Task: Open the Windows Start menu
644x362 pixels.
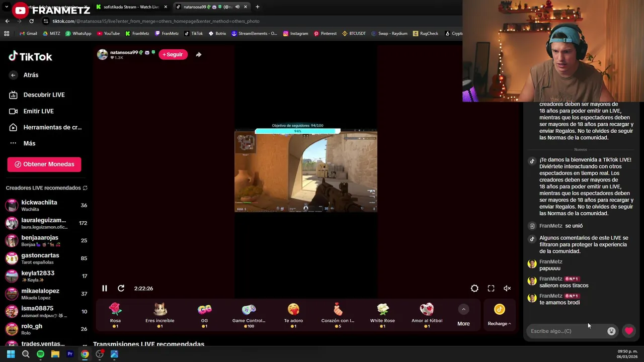Action: pos(11,354)
